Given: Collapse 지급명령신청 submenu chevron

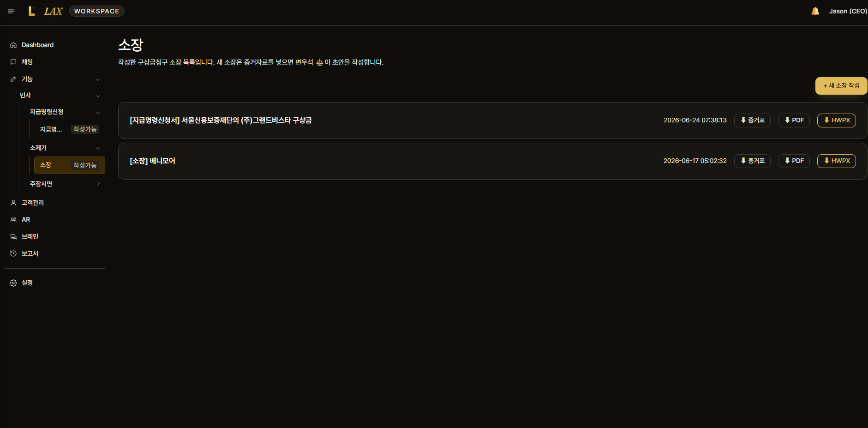Looking at the screenshot, I should point(98,113).
